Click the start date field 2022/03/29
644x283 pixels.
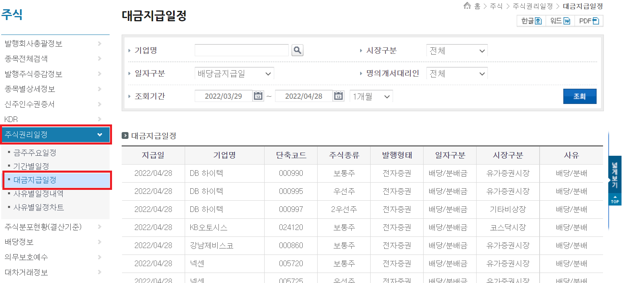[223, 96]
